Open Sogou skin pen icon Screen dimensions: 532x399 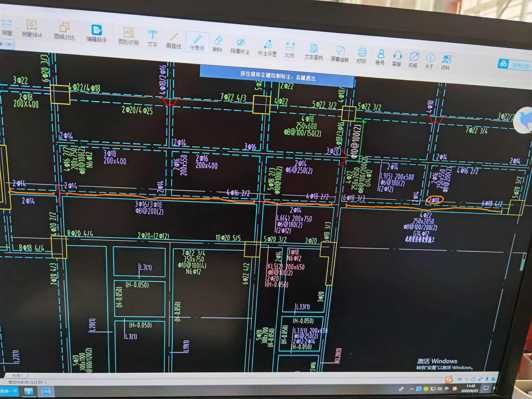click(x=480, y=379)
